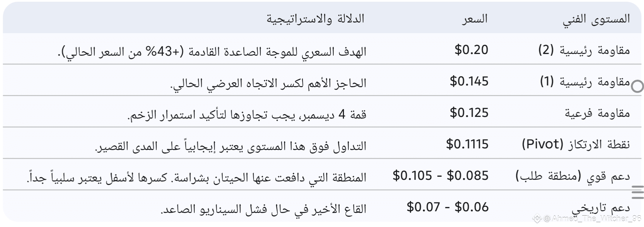Click the $0.1115 pivot price

pos(467,144)
